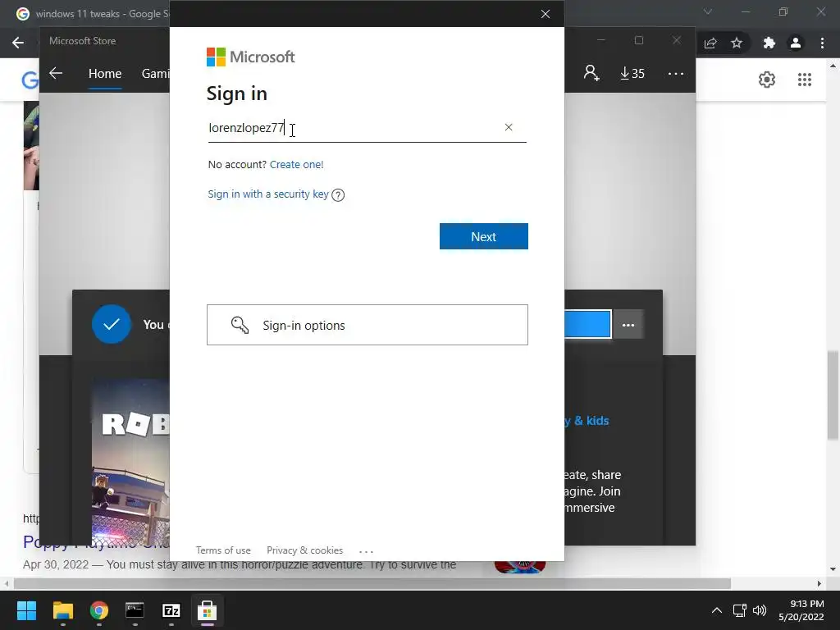Open the network tray icon
Screen dimensions: 840x630
point(740,610)
